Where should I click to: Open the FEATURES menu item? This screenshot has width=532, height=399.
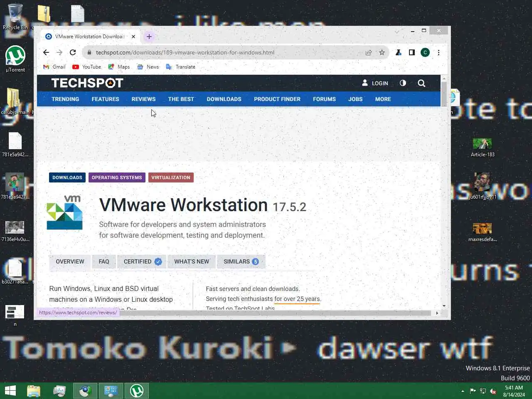[105, 99]
